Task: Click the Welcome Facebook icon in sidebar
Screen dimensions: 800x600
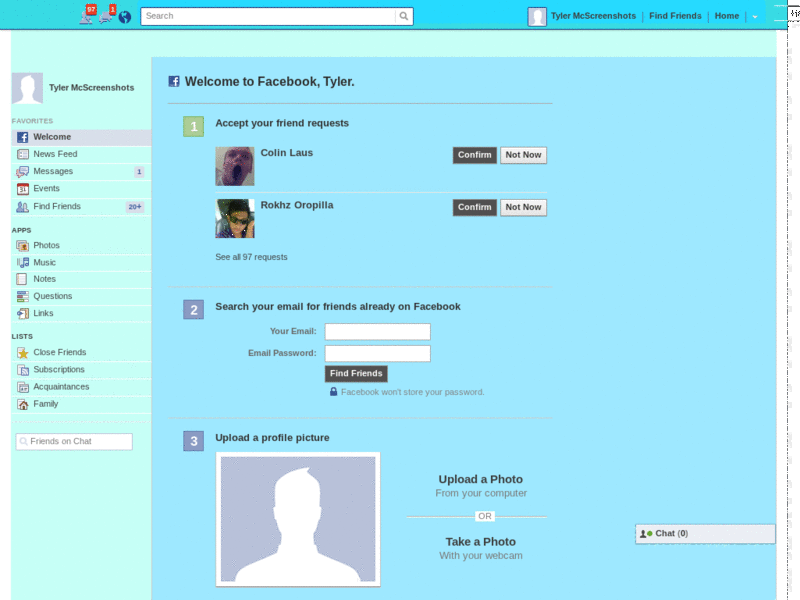Action: pos(22,137)
